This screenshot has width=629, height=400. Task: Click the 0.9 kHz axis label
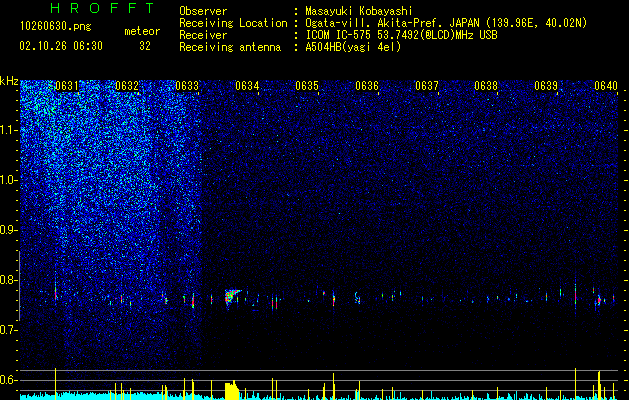pyautogui.click(x=9, y=230)
